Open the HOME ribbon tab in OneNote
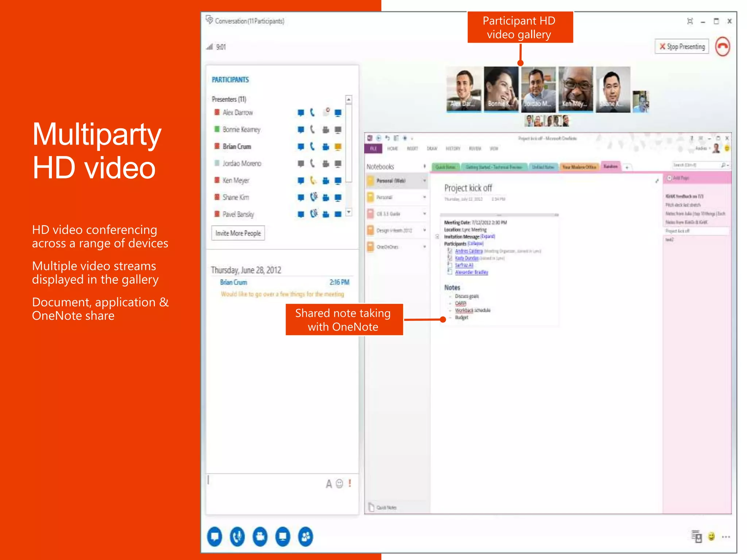Screen dimensions: 747x560 (x=392, y=148)
